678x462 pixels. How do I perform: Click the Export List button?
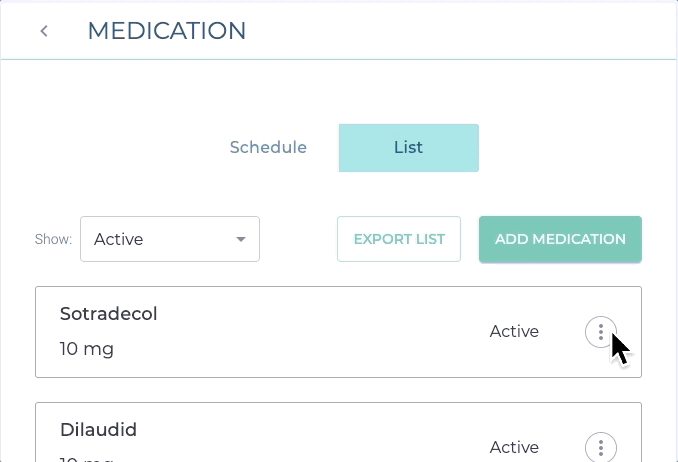click(x=399, y=239)
